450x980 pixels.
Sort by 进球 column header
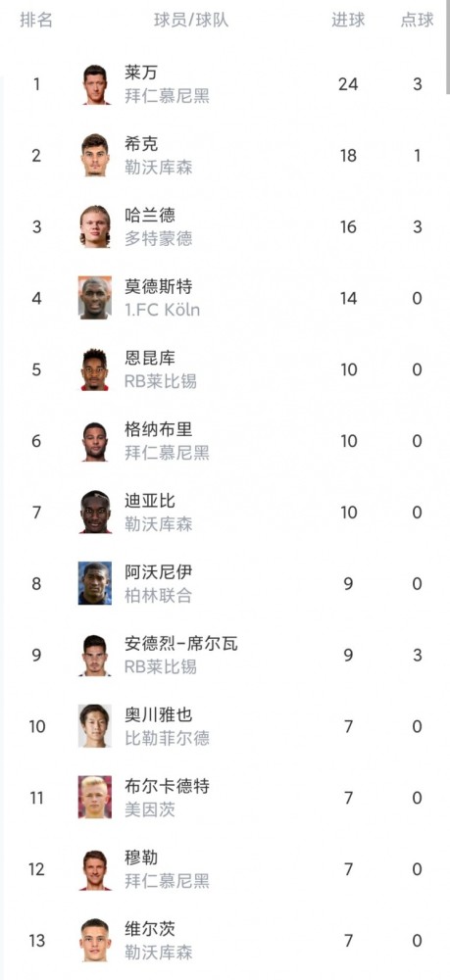tap(348, 20)
